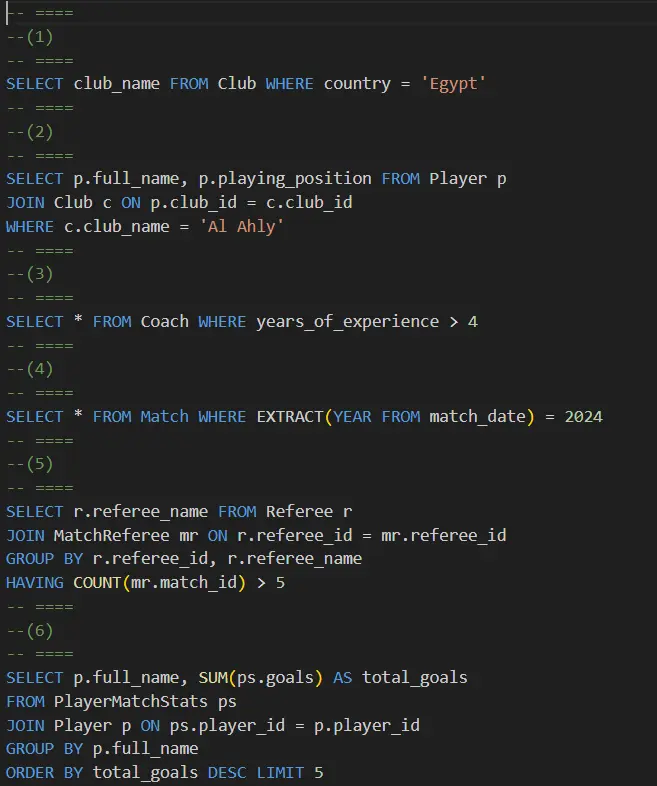Click the HAVING keyword in query 5
This screenshot has width=657, height=786.
pos(35,583)
